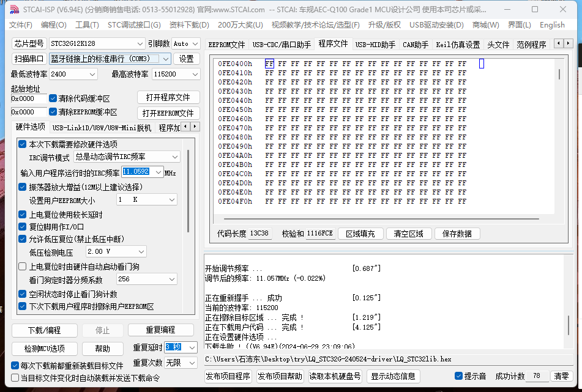This screenshot has width=582, height=392.
Task: Click the hardware options vertical scrollbar
Action: [x=188, y=191]
